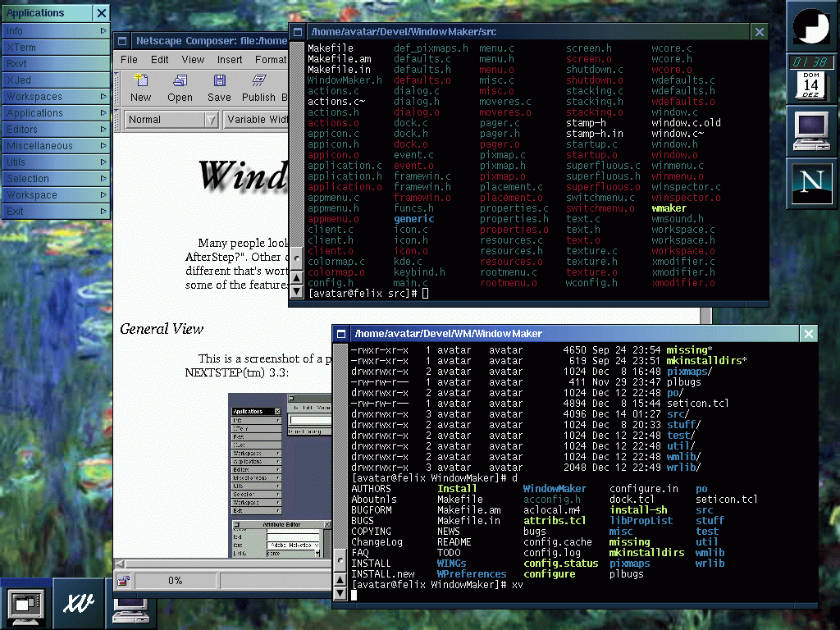This screenshot has width=840, height=630.
Task: Open the View menu in Composer
Action: point(193,59)
